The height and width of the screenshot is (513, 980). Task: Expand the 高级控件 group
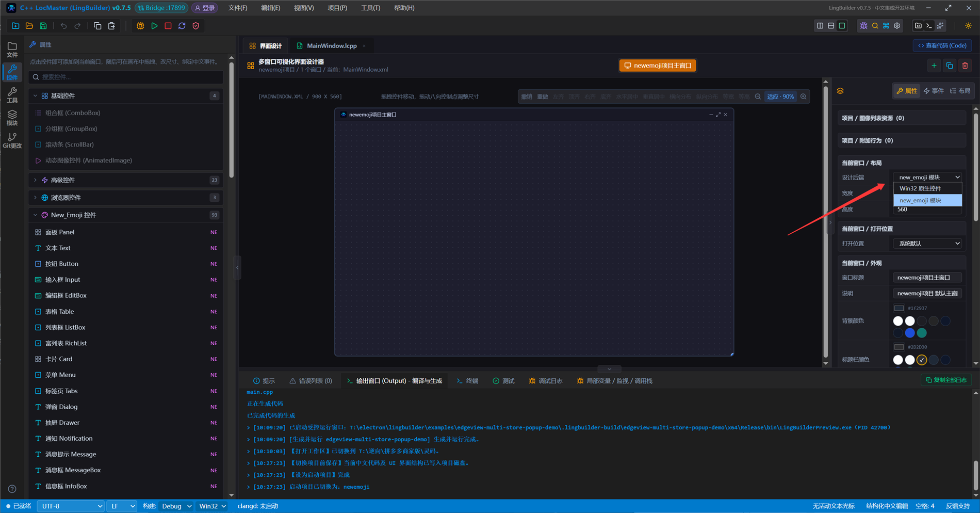tap(126, 180)
